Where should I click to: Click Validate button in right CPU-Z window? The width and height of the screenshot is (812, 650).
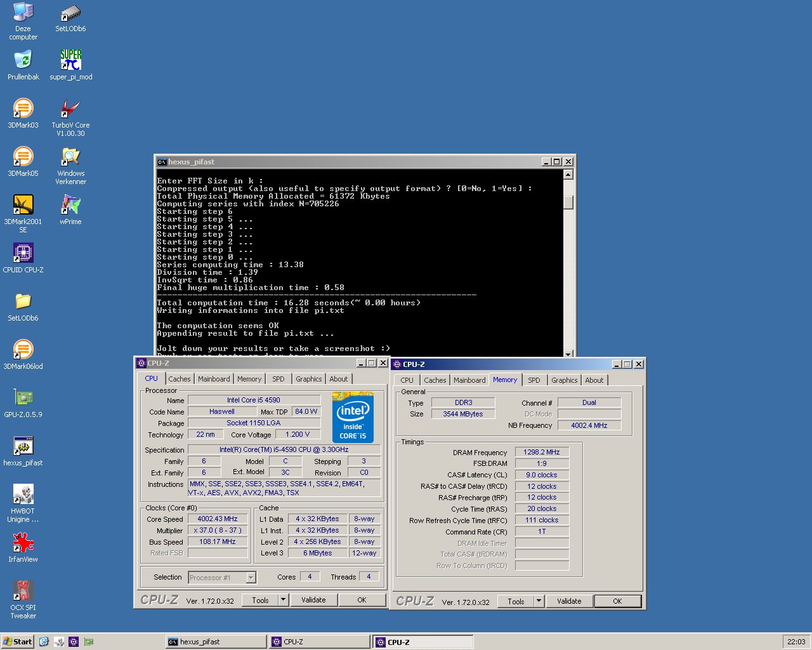click(x=569, y=601)
